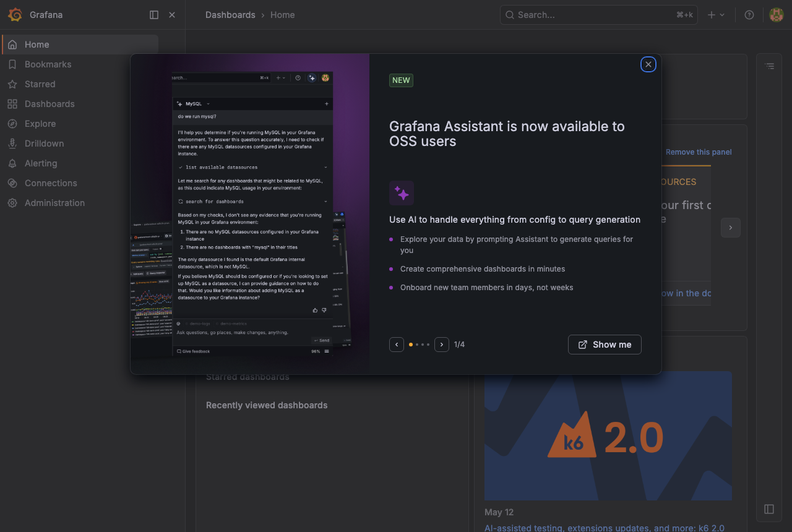Click the purple sparkle Assistant icon
Viewport: 792px width, 532px height.
[x=402, y=193]
